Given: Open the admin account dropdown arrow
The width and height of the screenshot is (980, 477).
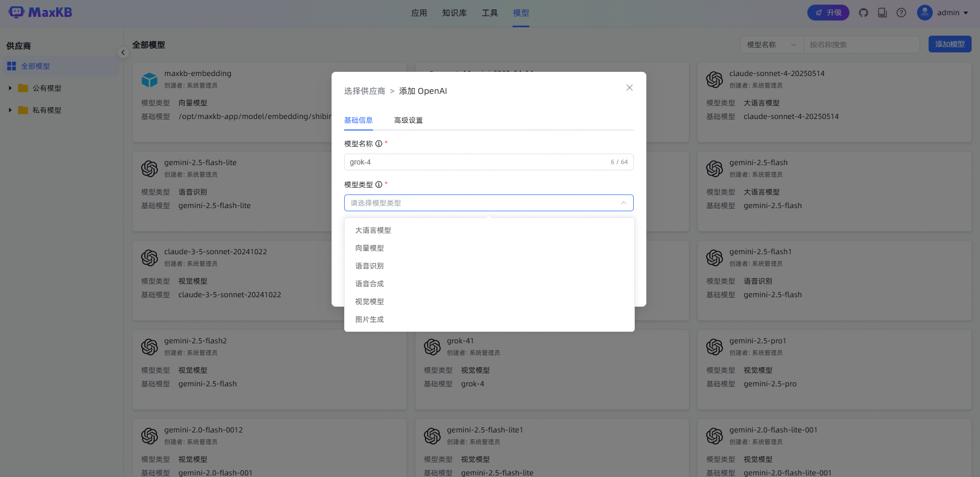Looking at the screenshot, I should tap(966, 13).
